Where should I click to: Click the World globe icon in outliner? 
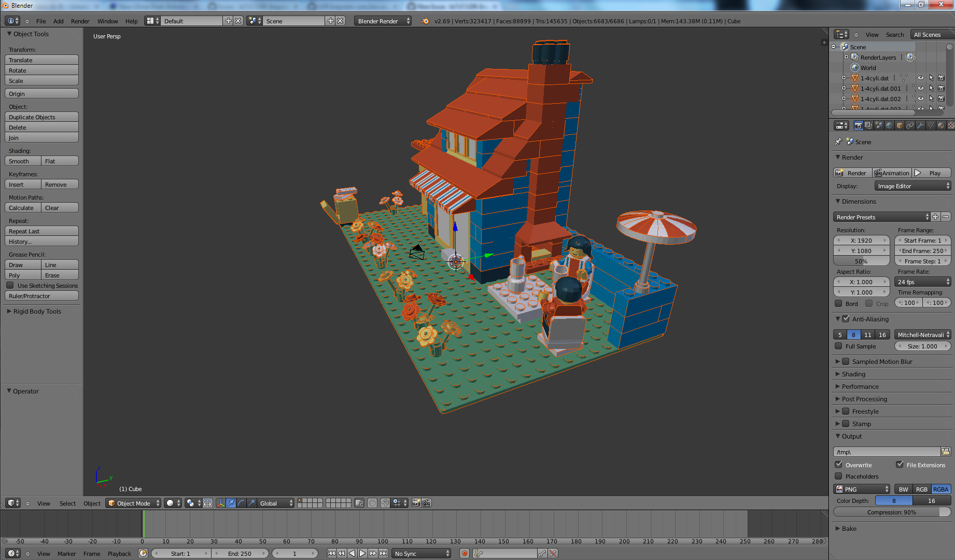click(x=855, y=67)
